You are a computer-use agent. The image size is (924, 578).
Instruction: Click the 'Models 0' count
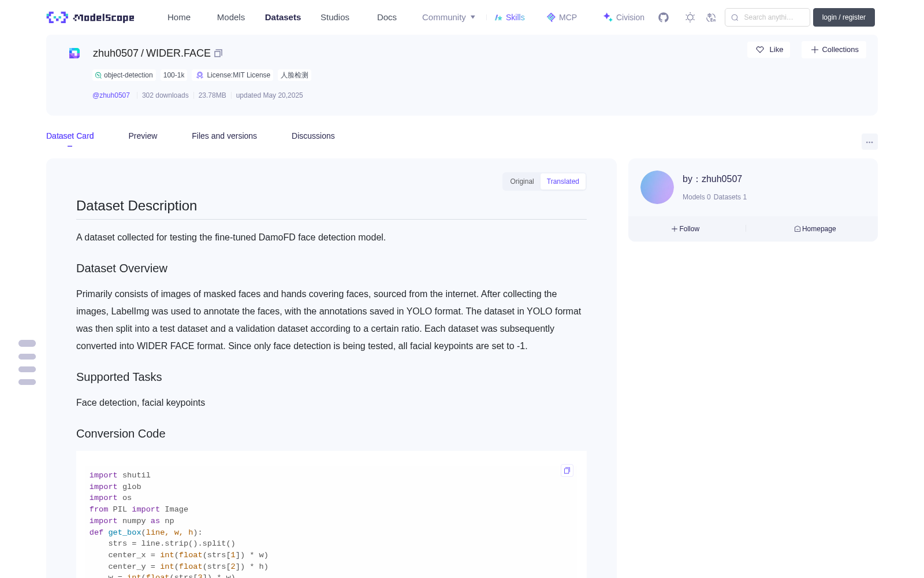(x=696, y=197)
